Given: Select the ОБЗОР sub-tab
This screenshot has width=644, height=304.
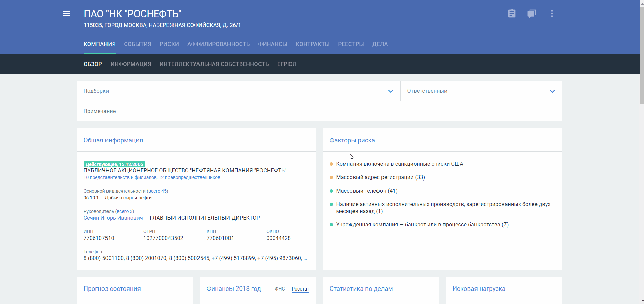Looking at the screenshot, I should coord(93,64).
